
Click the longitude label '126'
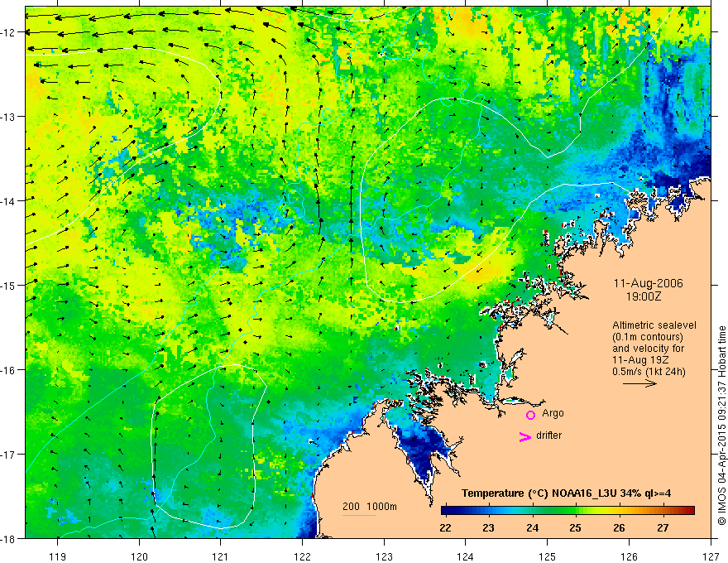point(629,556)
